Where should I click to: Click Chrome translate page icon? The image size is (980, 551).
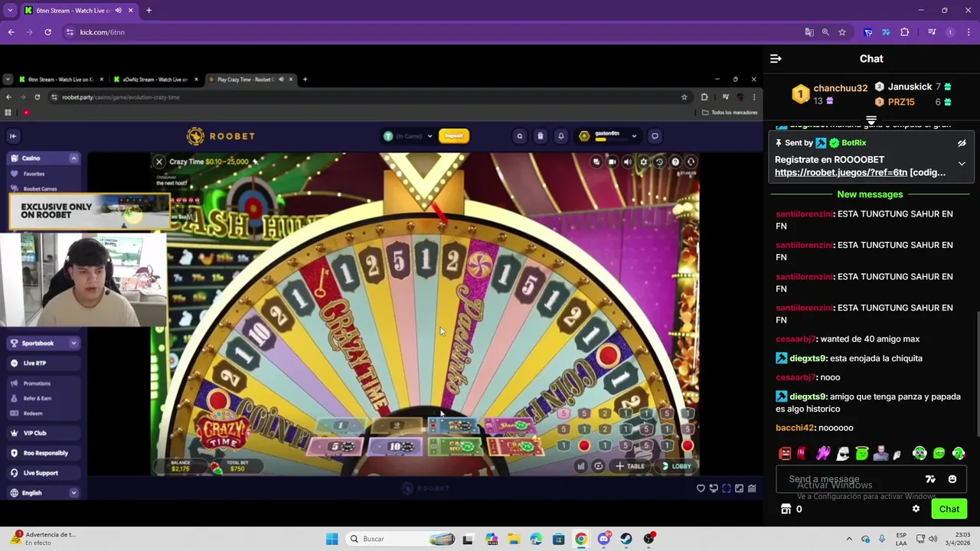coord(809,32)
